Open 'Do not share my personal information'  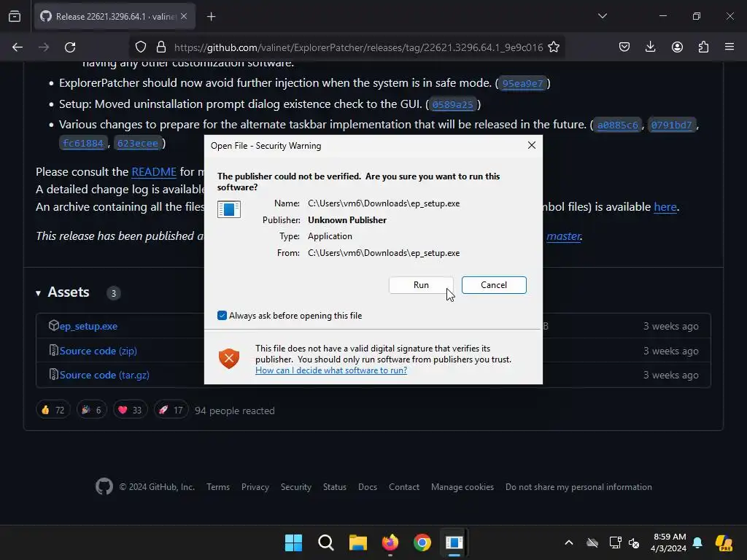point(578,486)
